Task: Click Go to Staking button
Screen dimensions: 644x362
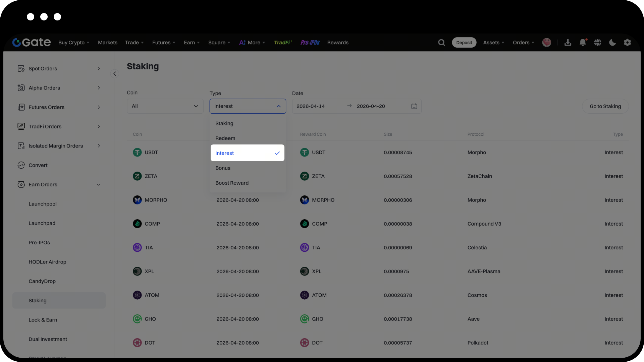Action: (605, 106)
